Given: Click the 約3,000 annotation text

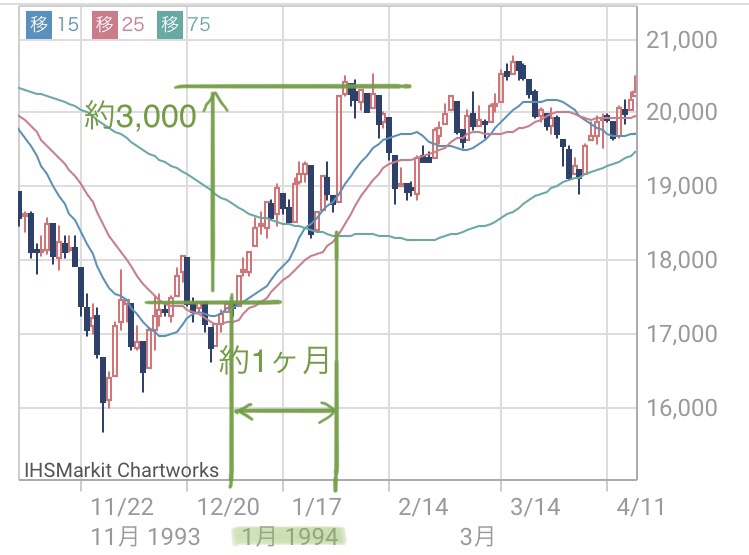Looking at the screenshot, I should 141,118.
